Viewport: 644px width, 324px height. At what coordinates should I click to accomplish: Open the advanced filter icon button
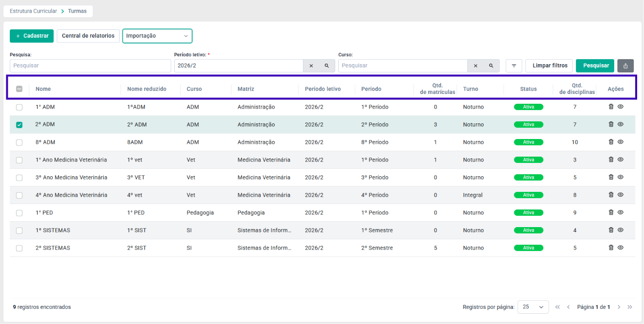[x=514, y=66]
